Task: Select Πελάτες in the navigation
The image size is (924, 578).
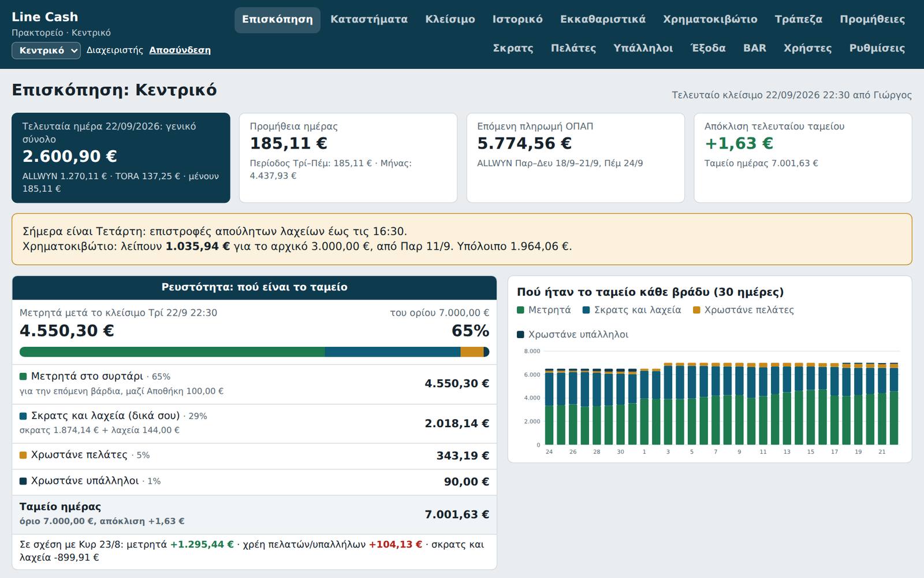Action: point(573,49)
